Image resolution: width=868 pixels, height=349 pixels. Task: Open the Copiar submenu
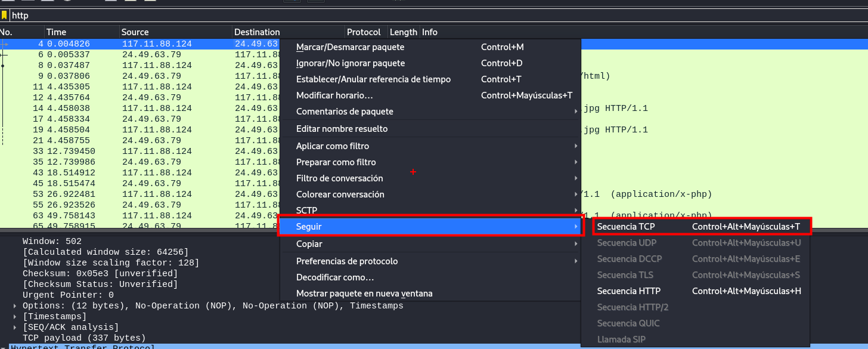[309, 244]
